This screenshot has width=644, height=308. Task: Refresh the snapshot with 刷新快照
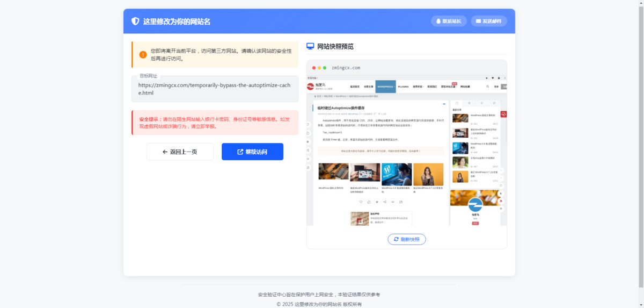[x=406, y=239]
